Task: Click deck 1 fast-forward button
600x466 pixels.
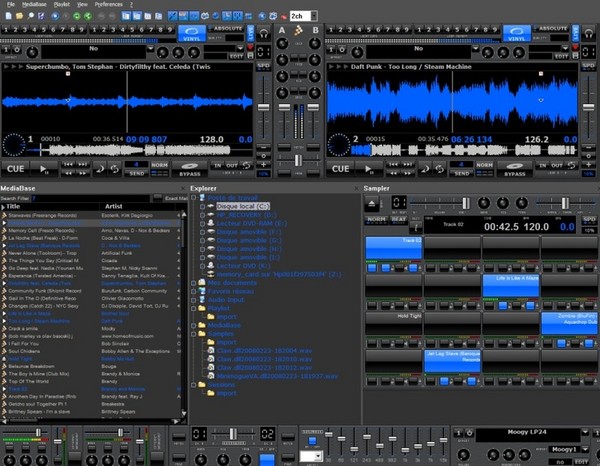Action: [83, 173]
